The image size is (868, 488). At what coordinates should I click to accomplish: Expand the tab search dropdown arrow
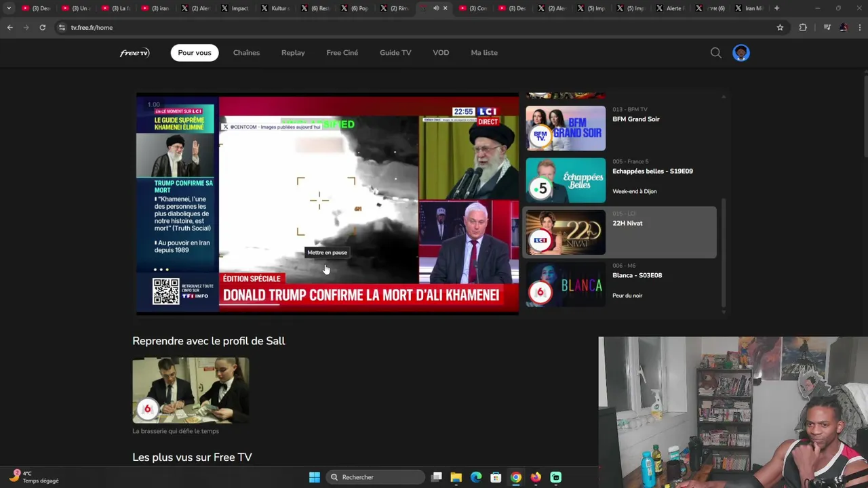tap(9, 8)
